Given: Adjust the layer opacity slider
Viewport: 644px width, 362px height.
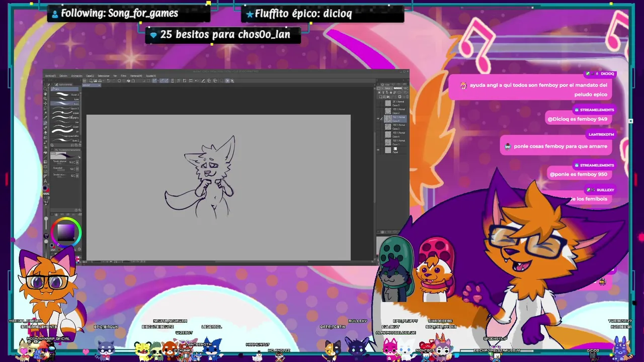Looking at the screenshot, I should click(x=397, y=88).
